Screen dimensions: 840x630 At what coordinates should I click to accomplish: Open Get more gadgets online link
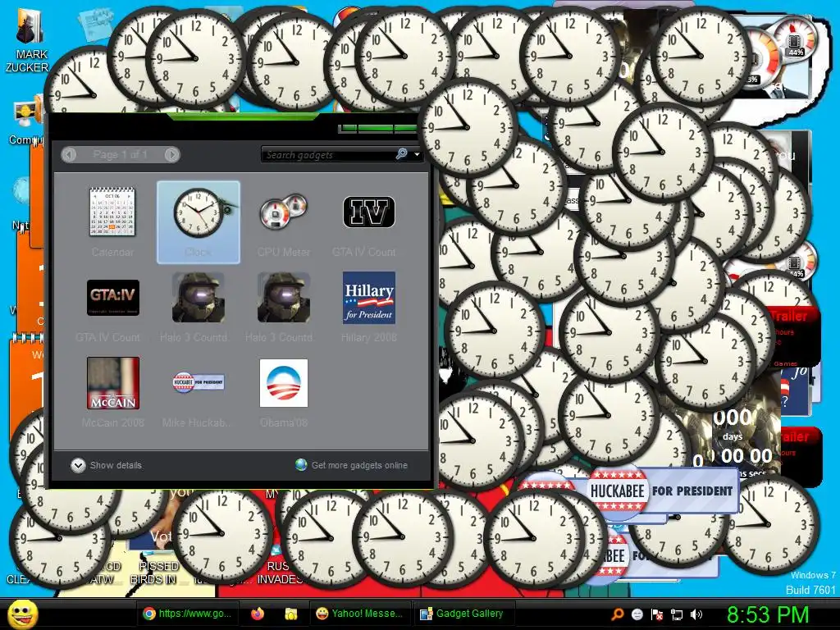(359, 465)
